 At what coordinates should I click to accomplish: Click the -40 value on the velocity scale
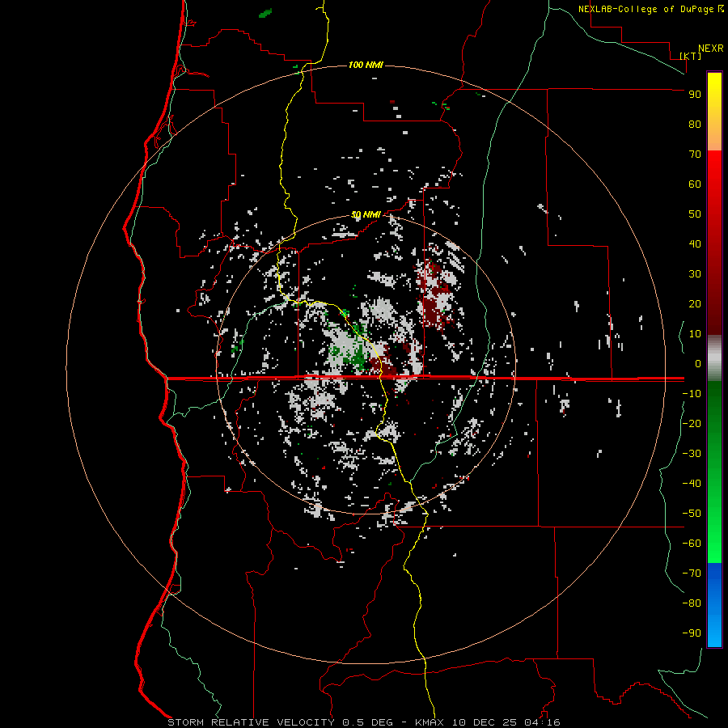[692, 484]
